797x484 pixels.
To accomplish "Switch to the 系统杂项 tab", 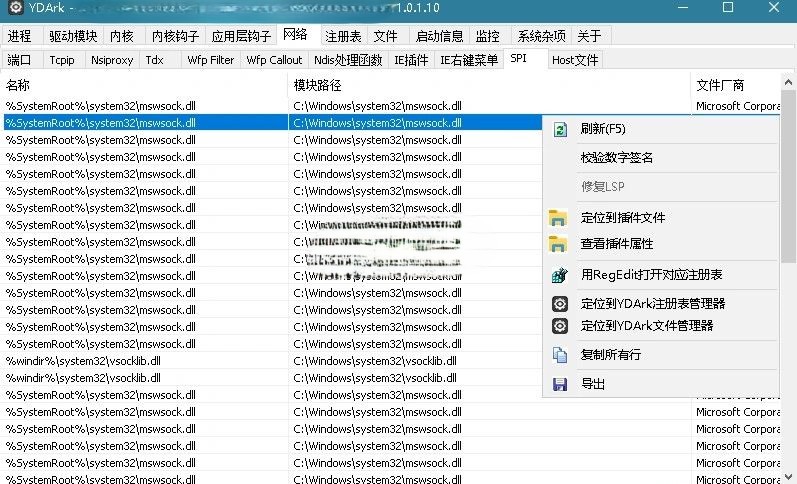I will (541, 36).
